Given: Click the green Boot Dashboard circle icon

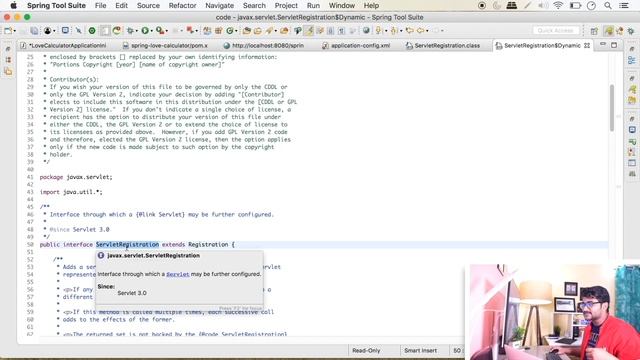Looking at the screenshot, I should point(92,31).
